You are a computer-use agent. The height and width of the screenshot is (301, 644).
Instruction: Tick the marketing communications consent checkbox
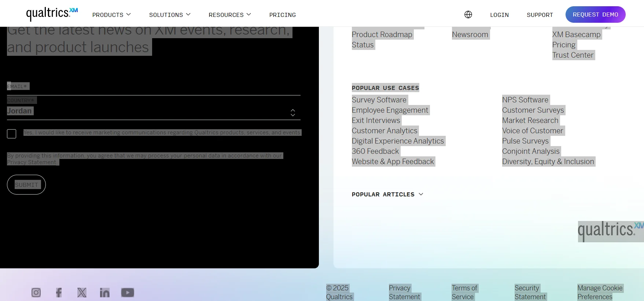coord(11,134)
